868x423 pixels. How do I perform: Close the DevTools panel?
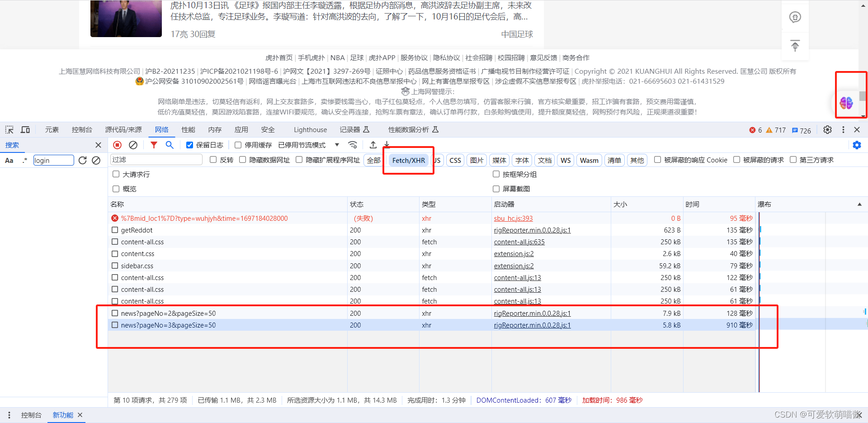(x=857, y=130)
